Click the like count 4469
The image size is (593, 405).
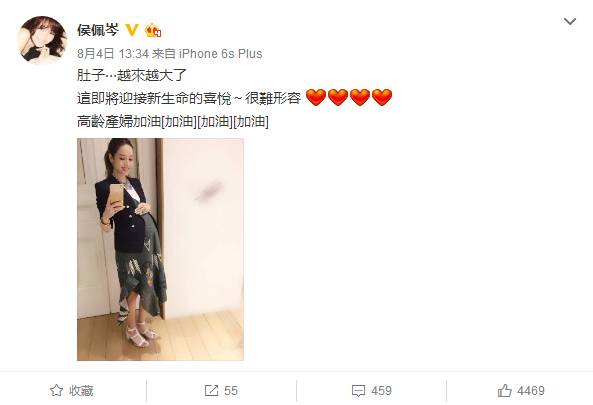click(531, 391)
